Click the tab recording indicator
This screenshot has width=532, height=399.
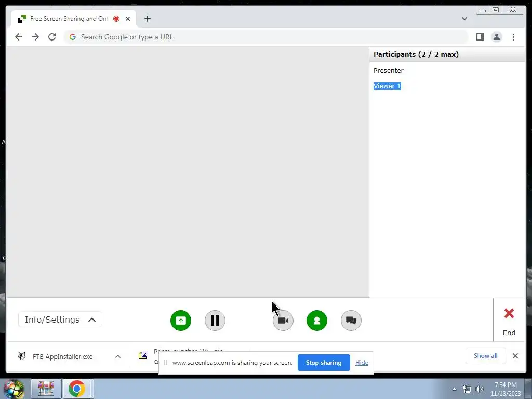116,19
